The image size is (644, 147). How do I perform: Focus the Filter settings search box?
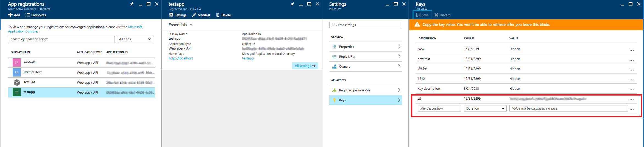(x=366, y=25)
